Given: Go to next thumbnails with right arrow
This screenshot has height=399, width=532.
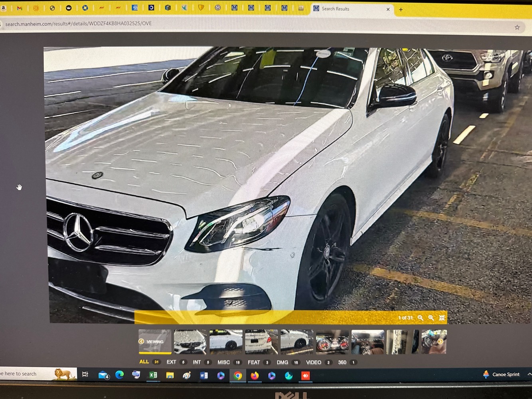Looking at the screenshot, I should point(440,342).
